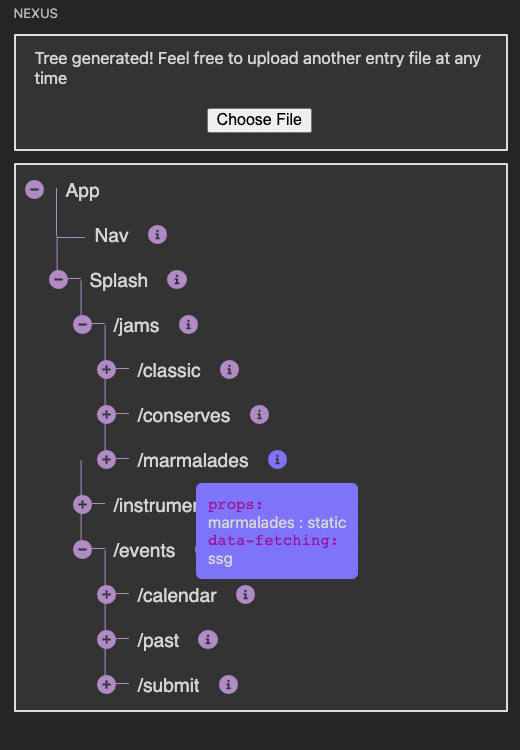View info for the /conserves node
Viewport: 520px width, 750px height.
(259, 415)
